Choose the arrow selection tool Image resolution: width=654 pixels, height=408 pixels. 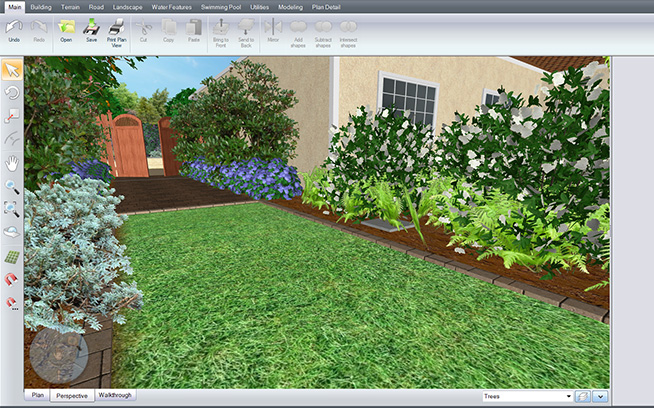[12, 70]
